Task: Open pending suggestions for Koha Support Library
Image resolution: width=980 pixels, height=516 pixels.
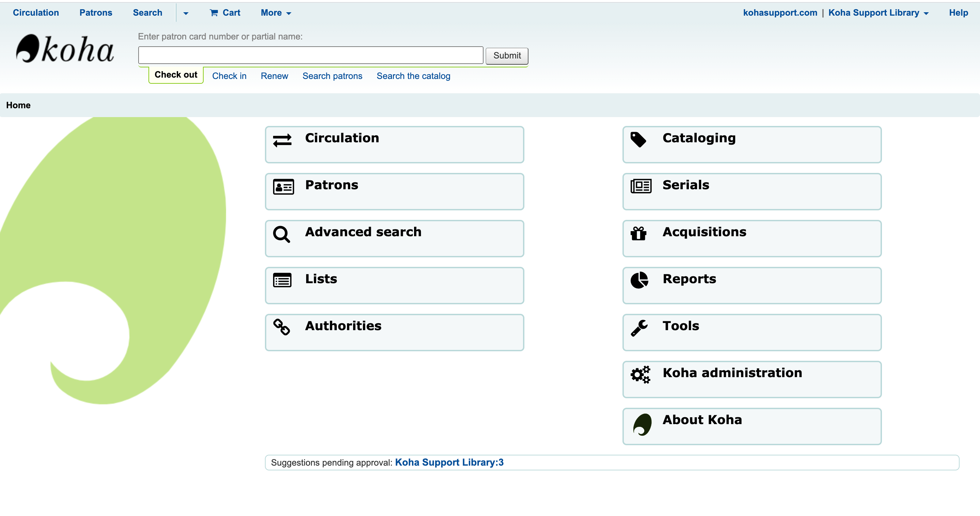Action: (x=449, y=462)
